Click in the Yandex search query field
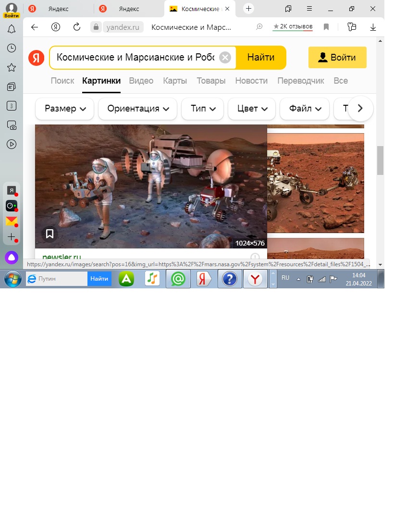Screen dimensions: 406x532 135,57
